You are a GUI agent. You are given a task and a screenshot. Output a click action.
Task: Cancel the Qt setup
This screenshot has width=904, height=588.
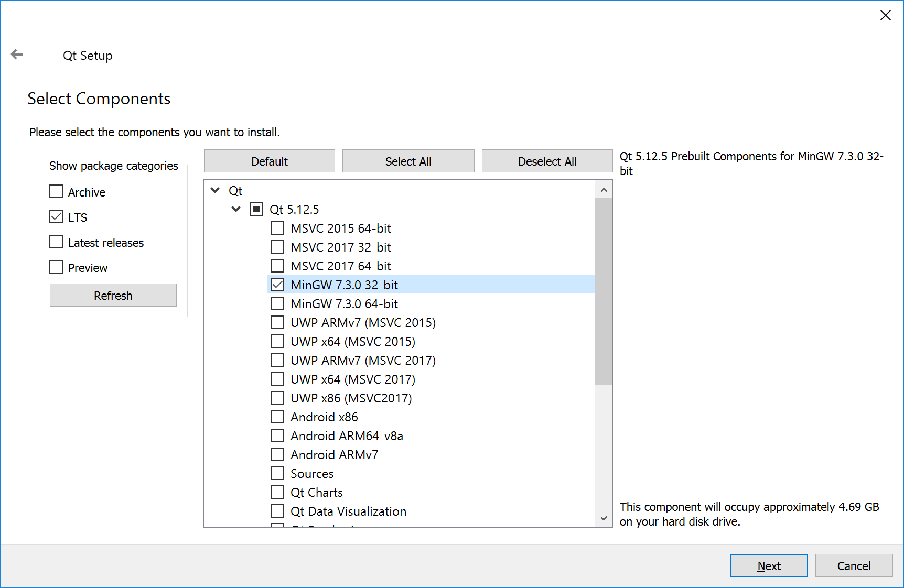(x=853, y=565)
